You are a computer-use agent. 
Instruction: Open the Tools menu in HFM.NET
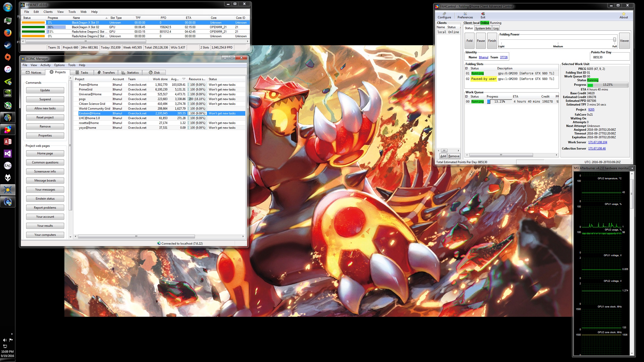point(72,12)
